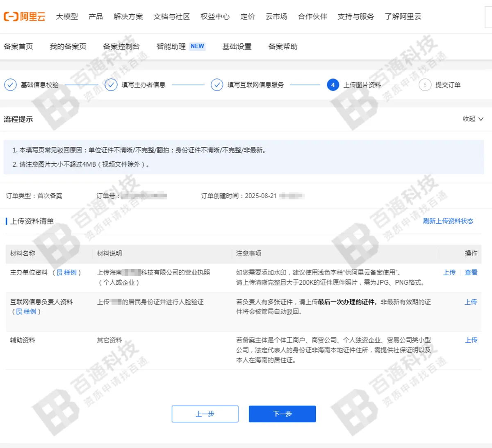Open the 定价 menu
This screenshot has width=492, height=448.
pyautogui.click(x=248, y=16)
